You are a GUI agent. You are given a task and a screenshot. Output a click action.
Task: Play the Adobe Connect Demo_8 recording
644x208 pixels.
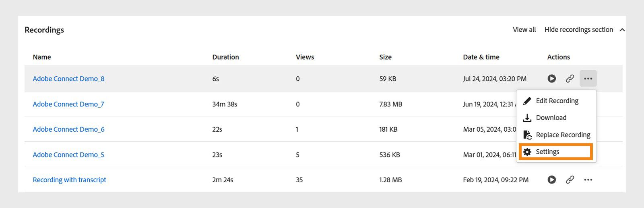[x=551, y=79]
